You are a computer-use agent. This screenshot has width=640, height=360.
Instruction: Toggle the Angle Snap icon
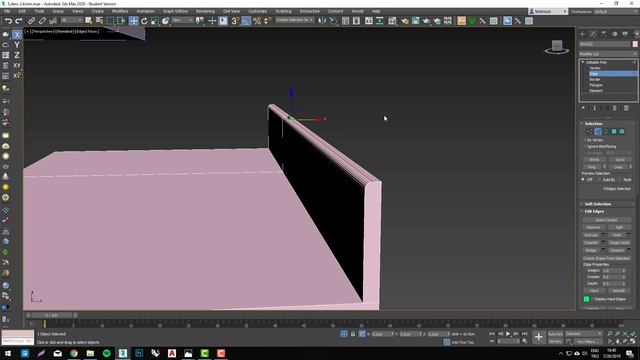click(x=246, y=20)
